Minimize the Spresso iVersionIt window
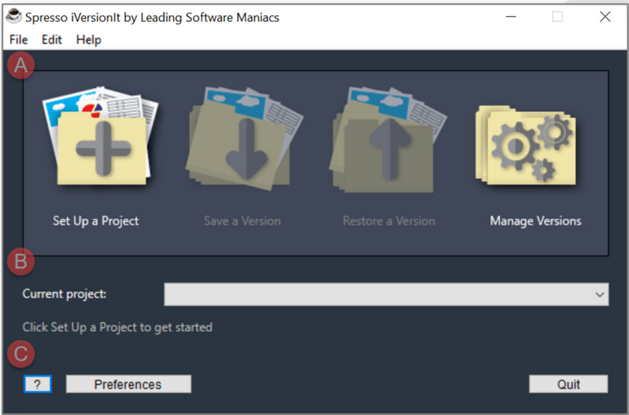 [x=511, y=16]
